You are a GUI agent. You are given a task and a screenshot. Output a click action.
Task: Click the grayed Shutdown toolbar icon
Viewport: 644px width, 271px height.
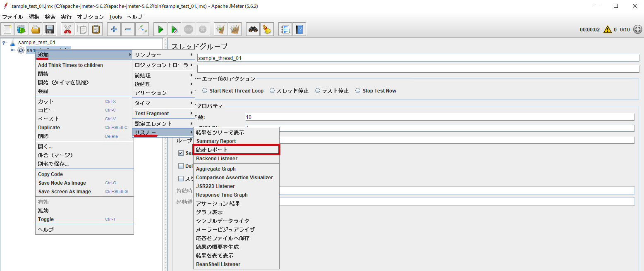click(203, 29)
